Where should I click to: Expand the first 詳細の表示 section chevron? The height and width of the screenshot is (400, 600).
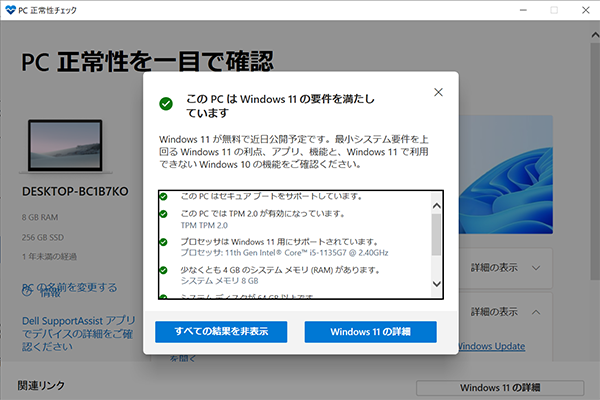(536, 268)
